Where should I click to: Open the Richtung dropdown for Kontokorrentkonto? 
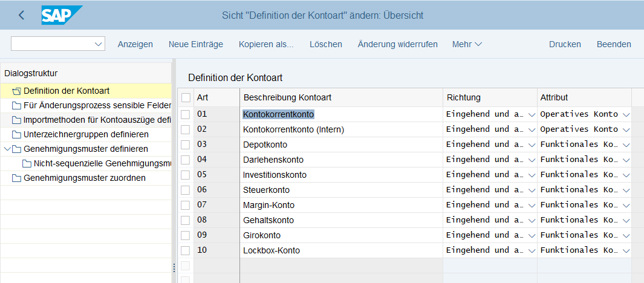tap(532, 114)
